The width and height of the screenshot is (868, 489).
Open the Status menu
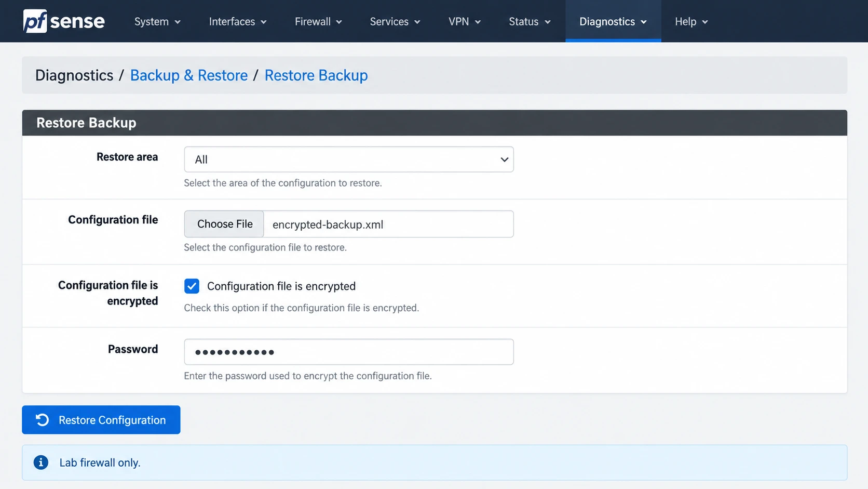(x=530, y=21)
